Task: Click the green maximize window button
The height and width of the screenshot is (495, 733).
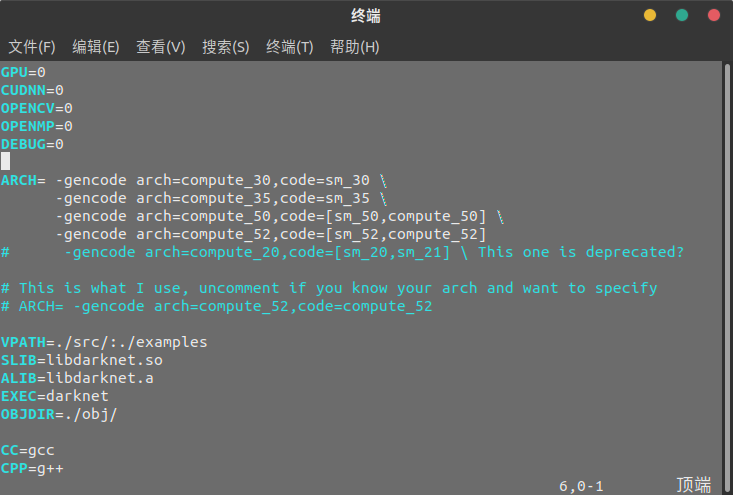Action: [x=682, y=15]
